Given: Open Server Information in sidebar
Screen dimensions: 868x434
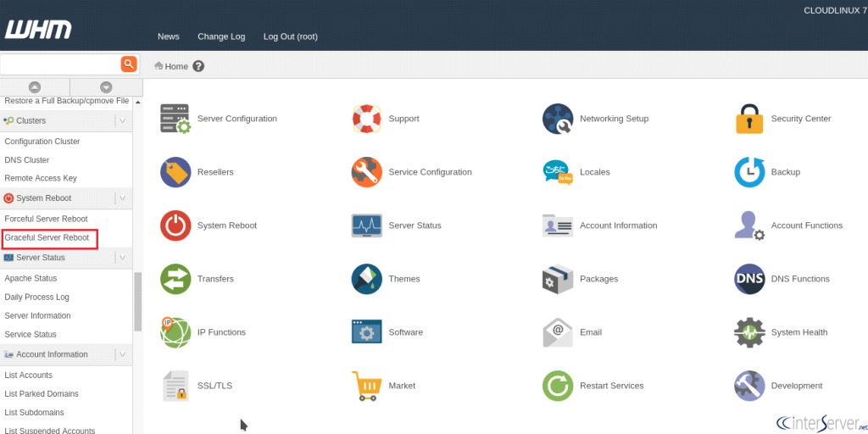Looking at the screenshot, I should [x=37, y=315].
